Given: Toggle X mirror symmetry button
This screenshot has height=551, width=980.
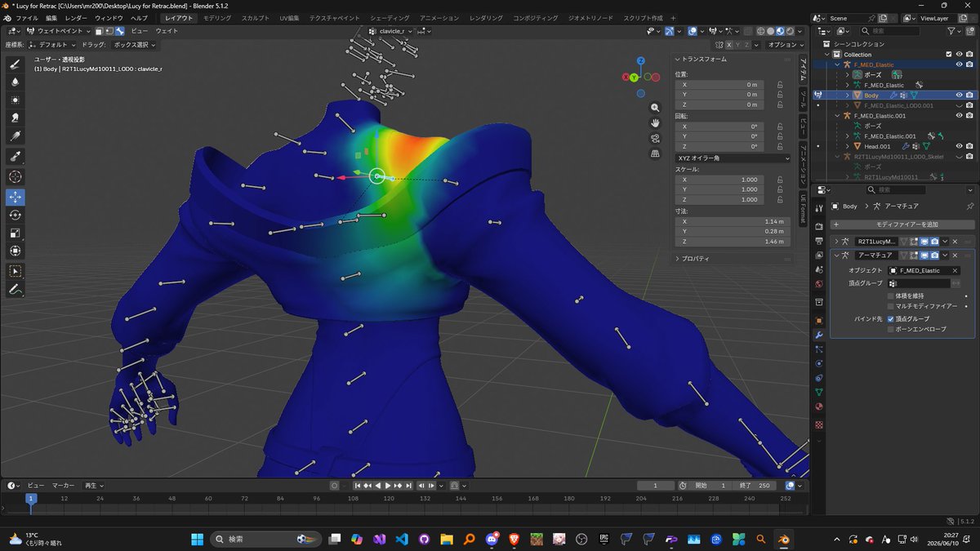Looking at the screenshot, I should [x=731, y=45].
